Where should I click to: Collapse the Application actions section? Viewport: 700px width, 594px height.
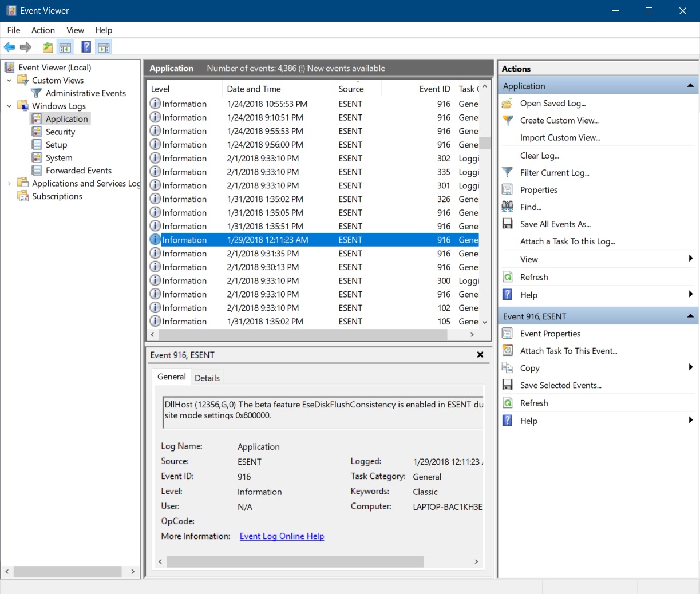coord(690,86)
